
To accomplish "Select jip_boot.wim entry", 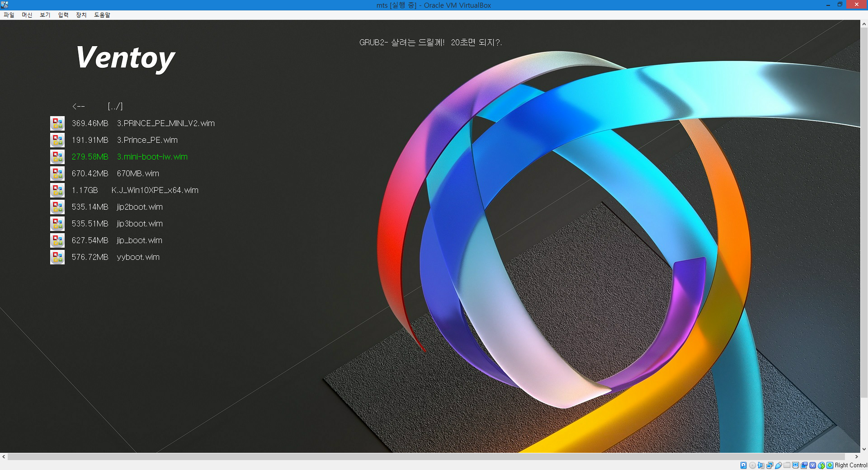I will (117, 240).
